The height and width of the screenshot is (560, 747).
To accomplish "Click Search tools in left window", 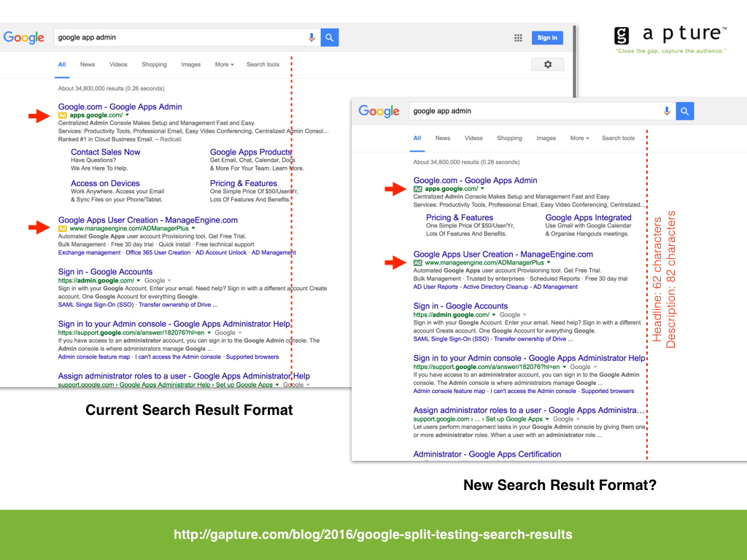I will (x=263, y=64).
